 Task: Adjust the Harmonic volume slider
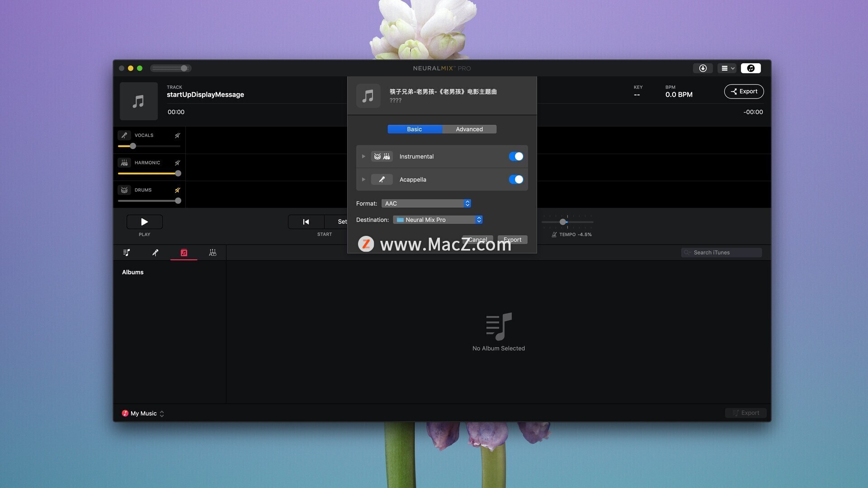pos(149,174)
